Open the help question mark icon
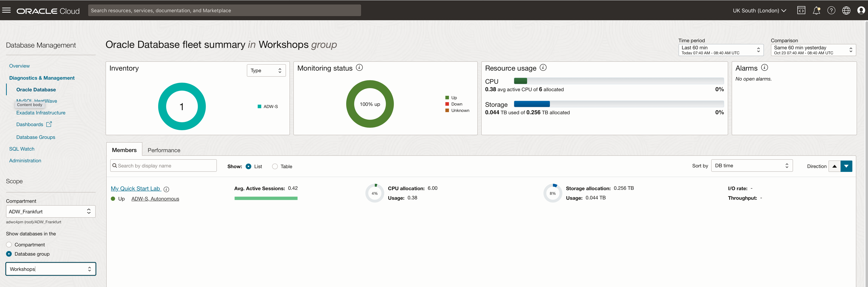Viewport: 868px width, 287px height. click(831, 10)
